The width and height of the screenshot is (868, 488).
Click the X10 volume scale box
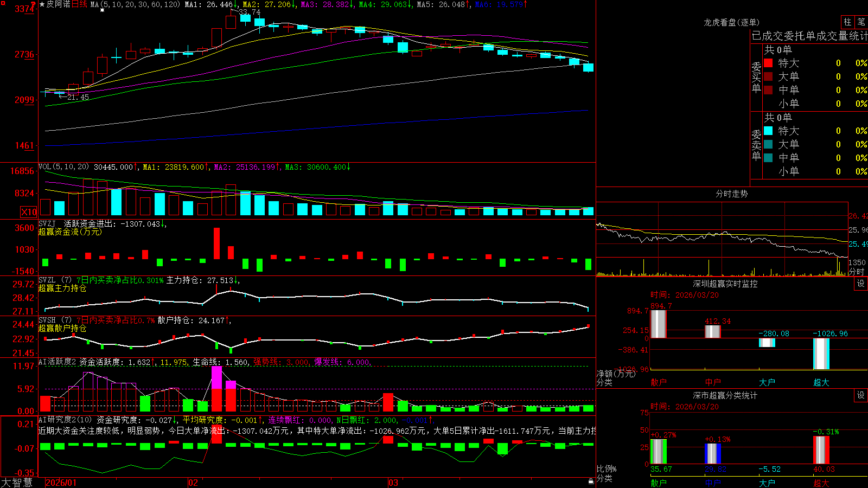[29, 212]
